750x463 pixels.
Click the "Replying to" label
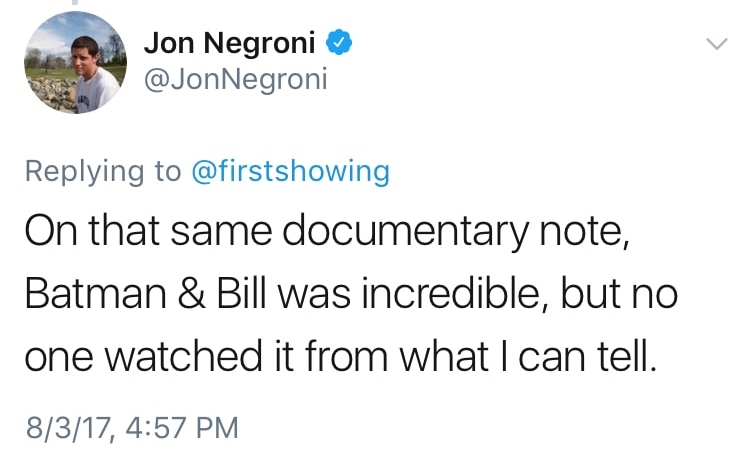coord(102,171)
